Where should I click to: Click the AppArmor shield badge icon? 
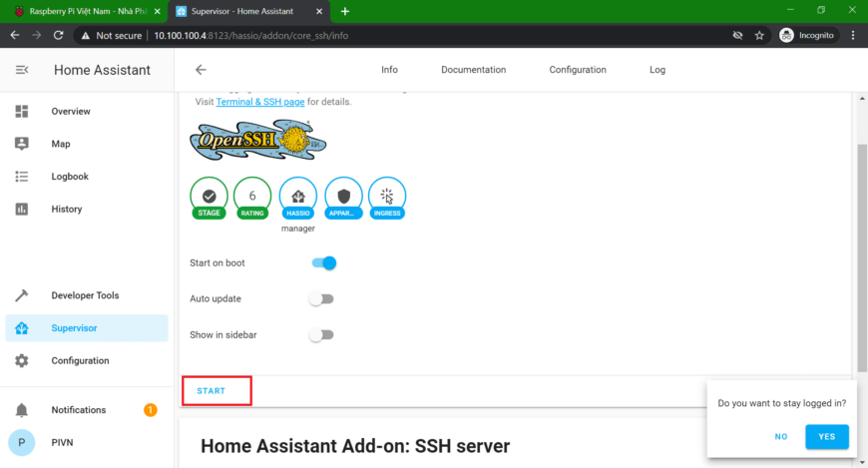343,197
